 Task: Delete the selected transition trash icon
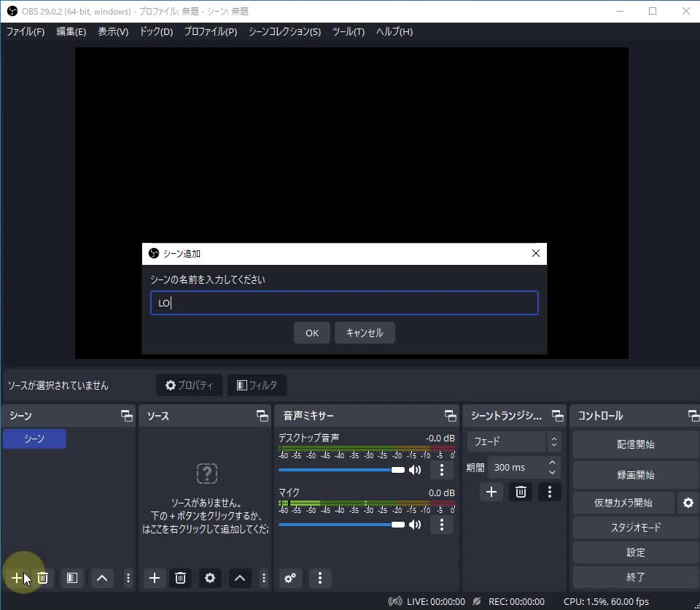[x=521, y=492]
